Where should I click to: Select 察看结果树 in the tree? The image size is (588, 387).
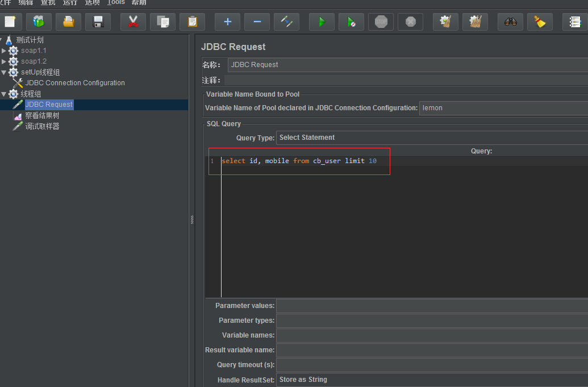42,115
